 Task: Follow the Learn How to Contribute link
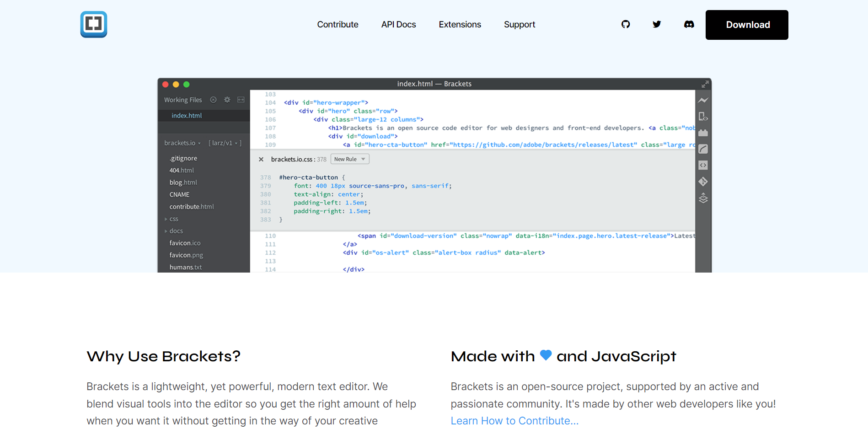point(514,421)
